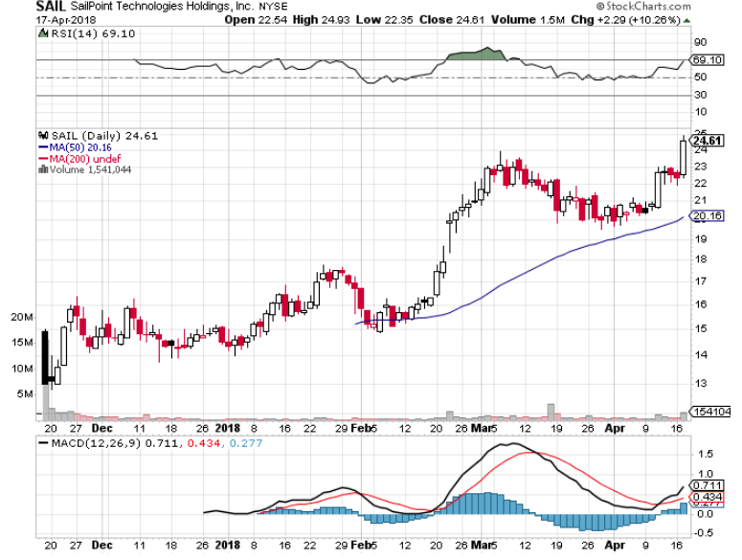Click the 69.10 RSI value tag

pyautogui.click(x=707, y=60)
